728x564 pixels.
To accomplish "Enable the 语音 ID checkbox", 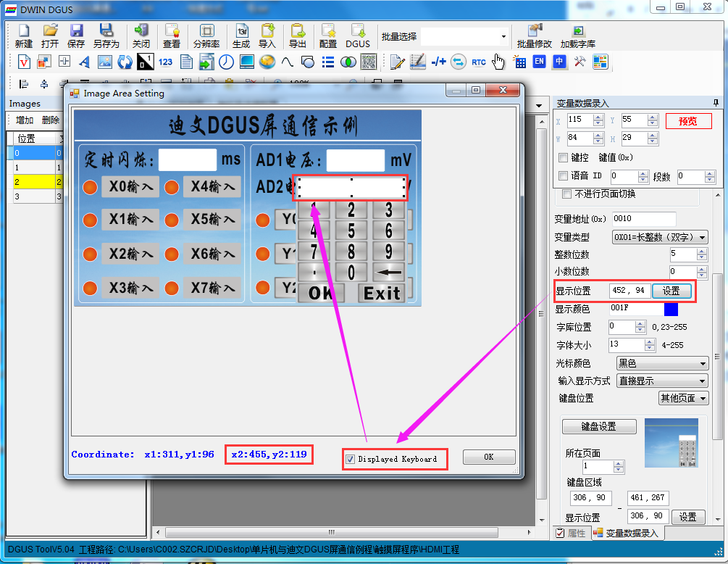I will click(x=563, y=175).
